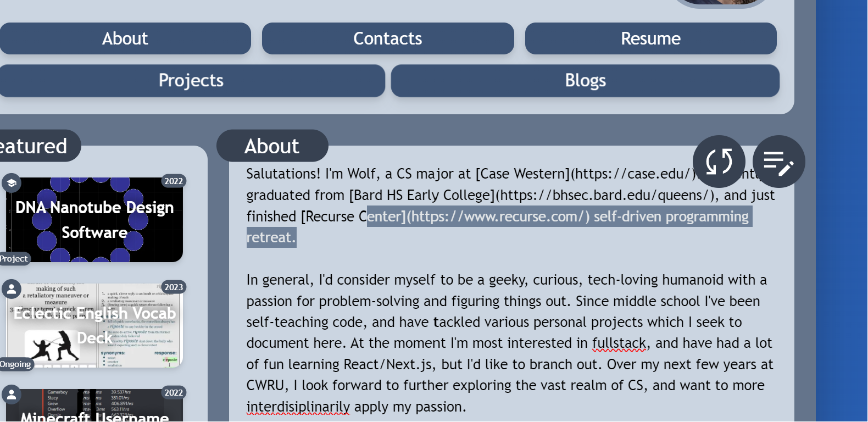This screenshot has width=868, height=422.
Task: Open the About navigation tab
Action: tap(125, 38)
